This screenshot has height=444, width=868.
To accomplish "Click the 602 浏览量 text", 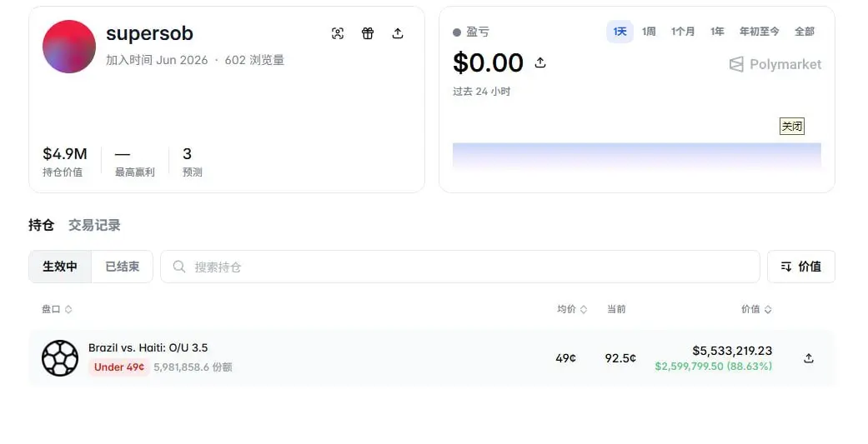I will (254, 60).
